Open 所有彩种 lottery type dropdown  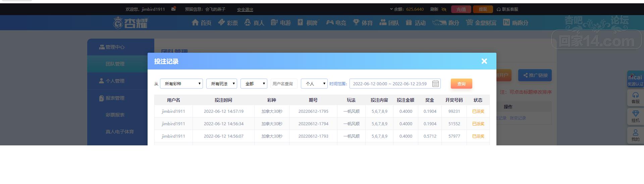coord(181,84)
